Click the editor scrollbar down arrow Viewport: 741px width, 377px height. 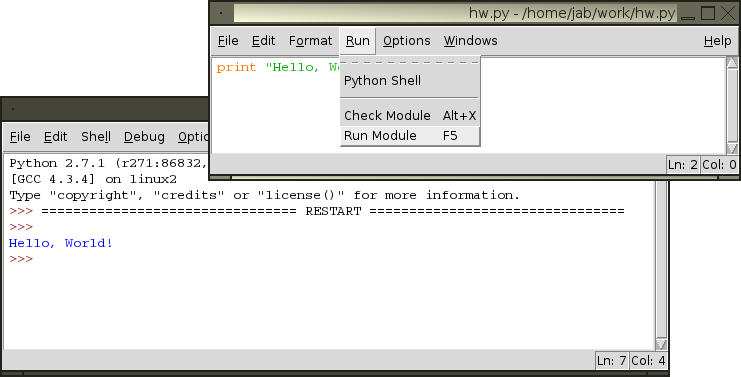tap(732, 148)
